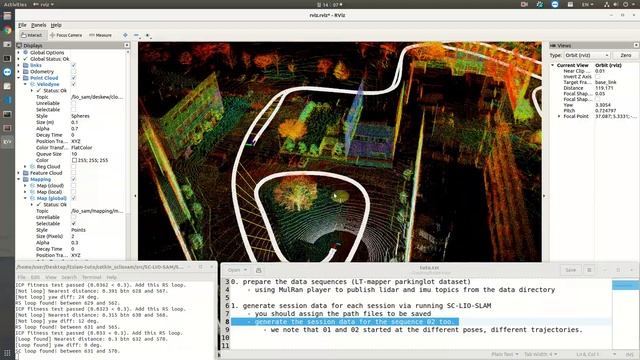
Task: Collapse the Current View tree
Action: [x=553, y=65]
